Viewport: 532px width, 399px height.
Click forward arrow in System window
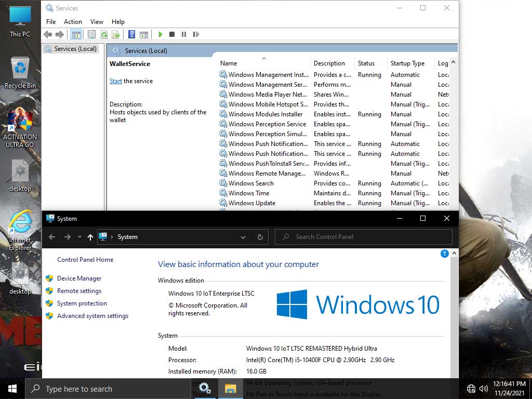(x=67, y=237)
